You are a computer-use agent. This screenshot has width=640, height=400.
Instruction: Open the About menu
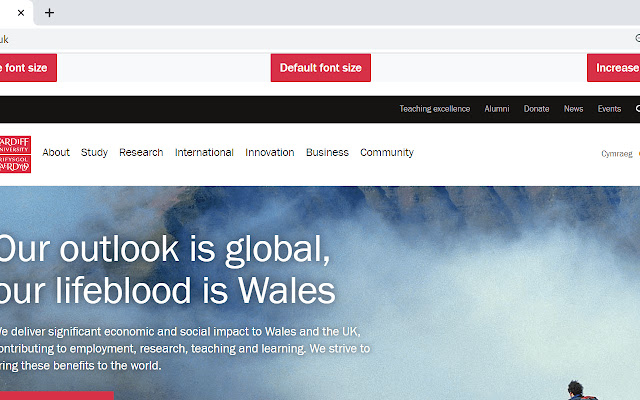[x=56, y=153]
